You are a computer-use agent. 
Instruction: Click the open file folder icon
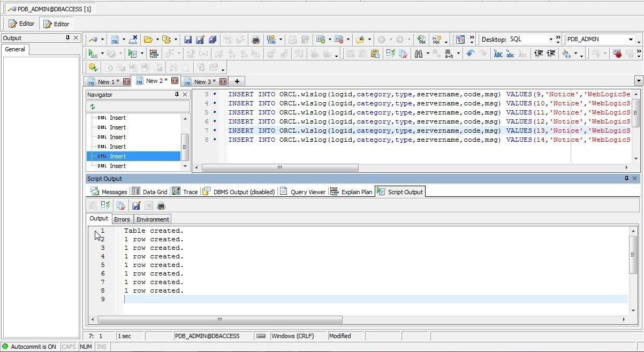148,40
